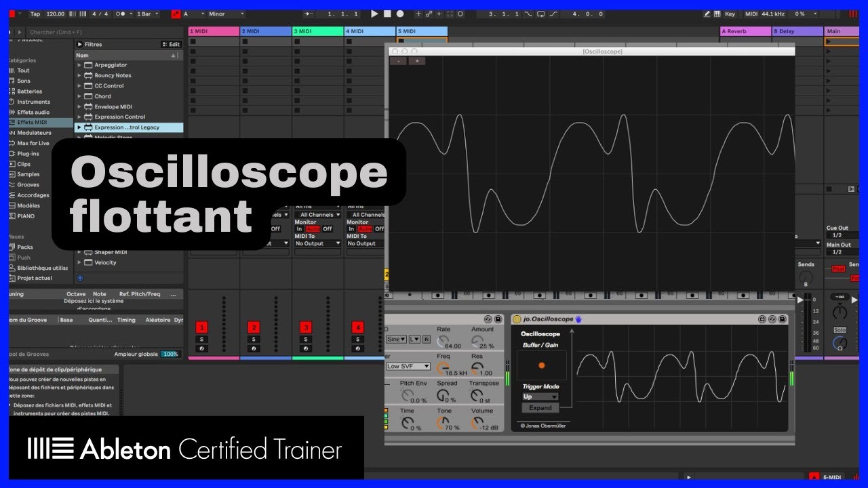Open the Sons category
868x488 pixels.
pyautogui.click(x=24, y=81)
